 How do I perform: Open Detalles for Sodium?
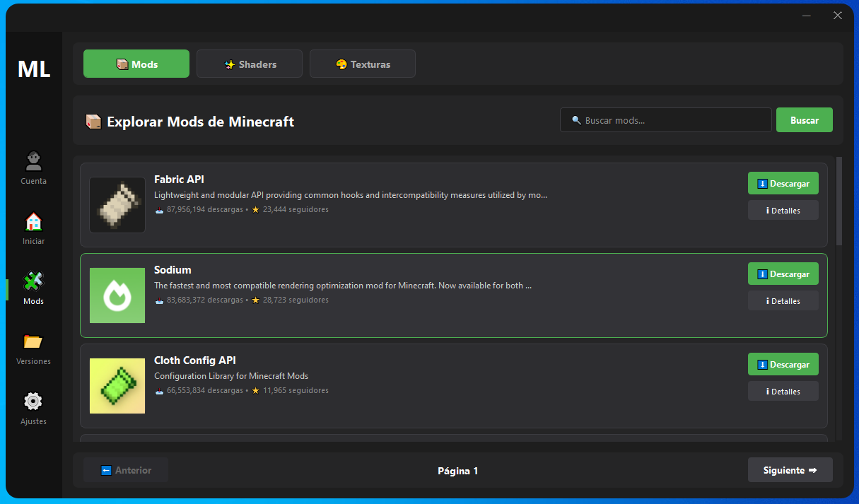[x=783, y=300]
